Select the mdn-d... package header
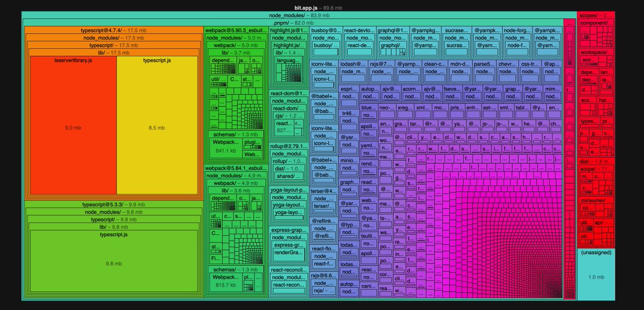644x310 pixels. coord(461,64)
